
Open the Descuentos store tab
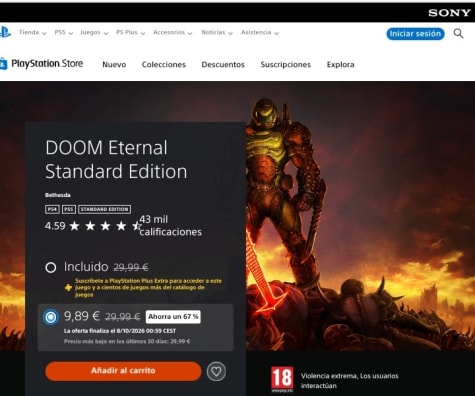223,65
